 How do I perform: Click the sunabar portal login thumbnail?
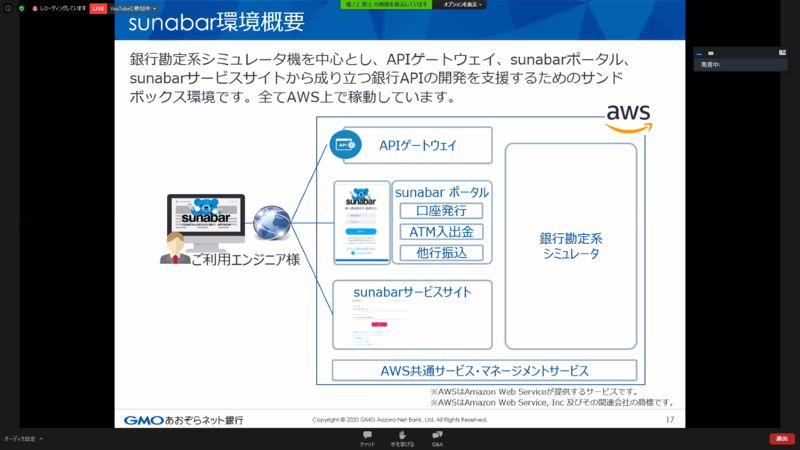[x=362, y=222]
